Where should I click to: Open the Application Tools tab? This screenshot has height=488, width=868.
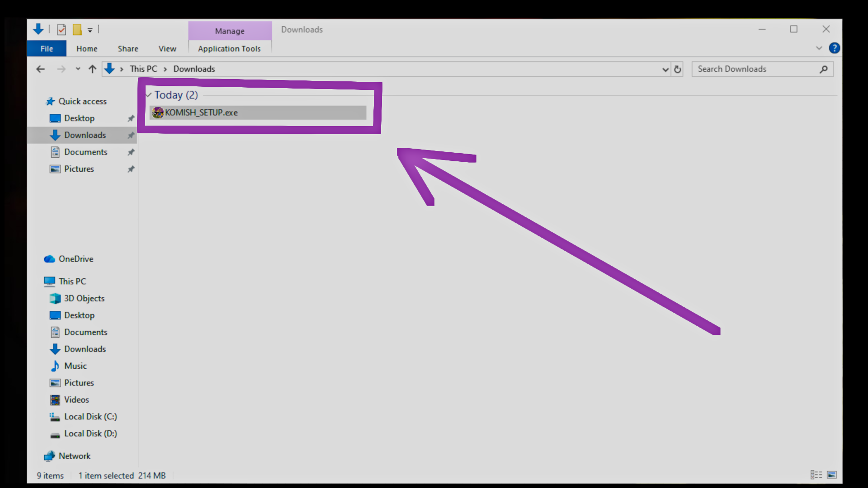click(x=229, y=48)
